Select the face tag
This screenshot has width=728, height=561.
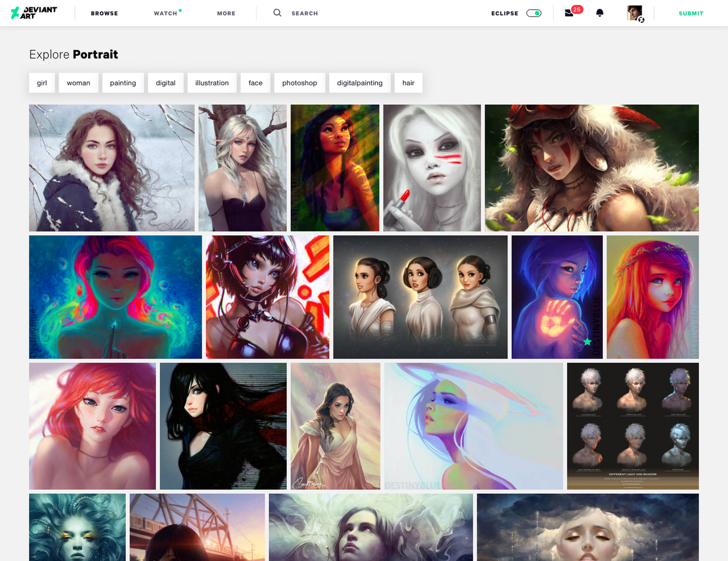click(255, 82)
